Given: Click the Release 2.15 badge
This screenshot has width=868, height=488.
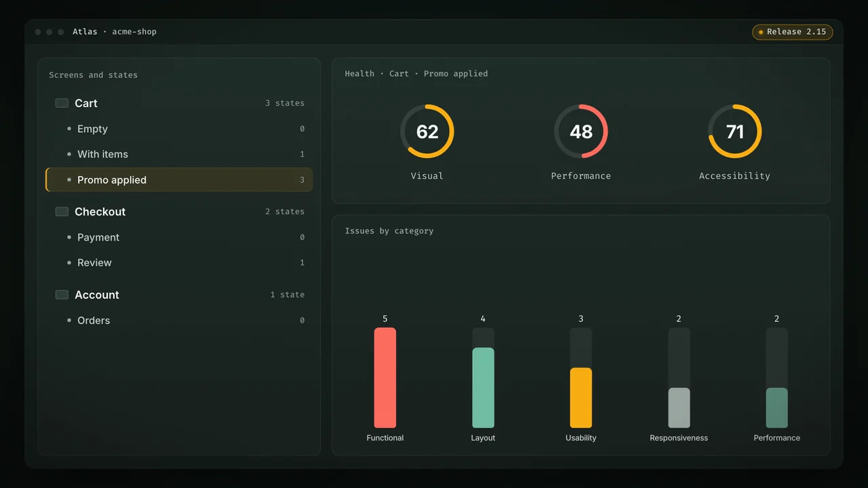Looking at the screenshot, I should tap(792, 32).
